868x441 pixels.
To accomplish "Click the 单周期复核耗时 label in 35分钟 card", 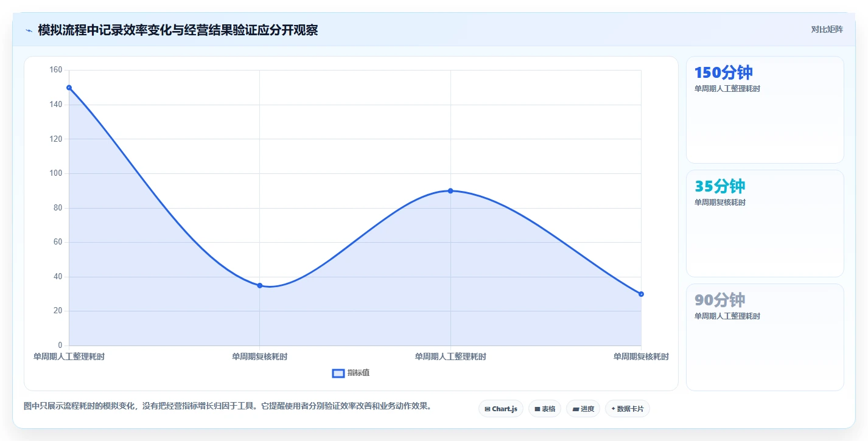I will [720, 203].
